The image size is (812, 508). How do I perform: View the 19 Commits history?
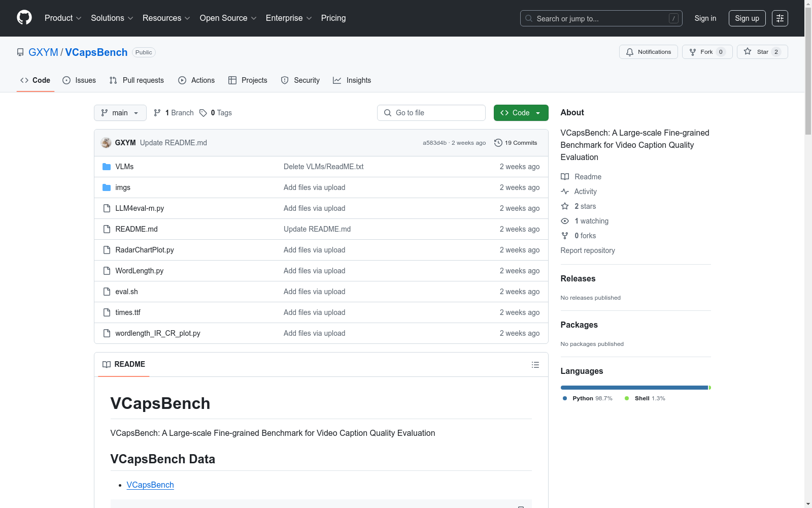[516, 143]
